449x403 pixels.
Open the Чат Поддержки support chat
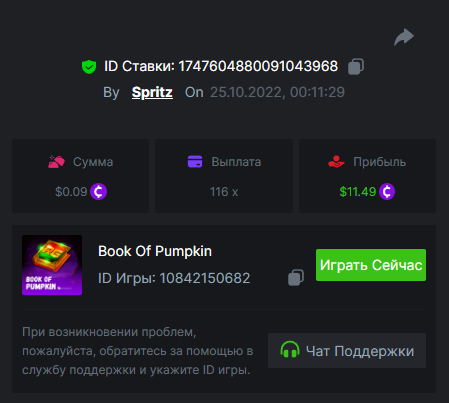pos(347,350)
